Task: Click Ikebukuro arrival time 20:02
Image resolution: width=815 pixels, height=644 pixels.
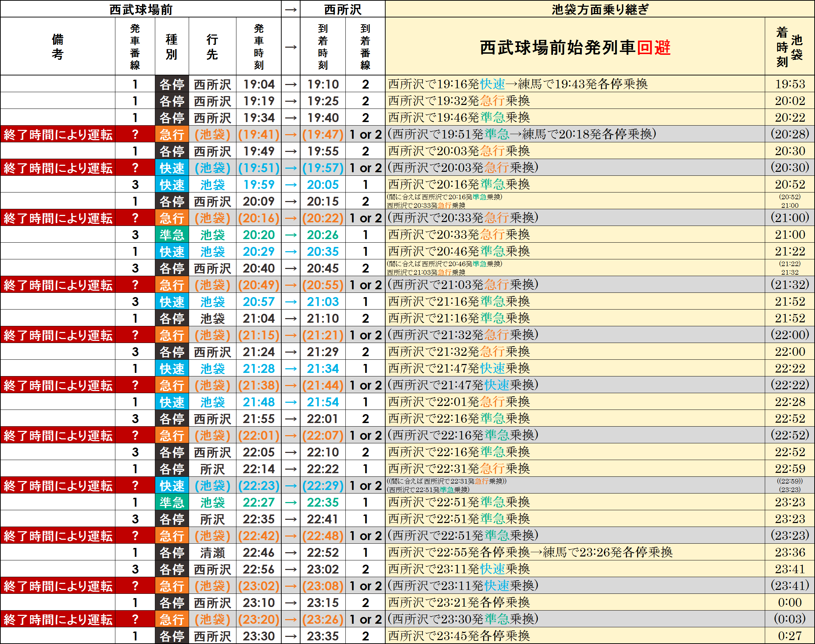Action: [790, 101]
